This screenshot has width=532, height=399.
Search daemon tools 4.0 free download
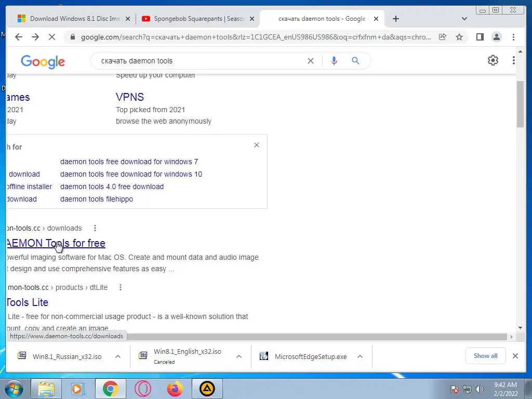click(112, 187)
